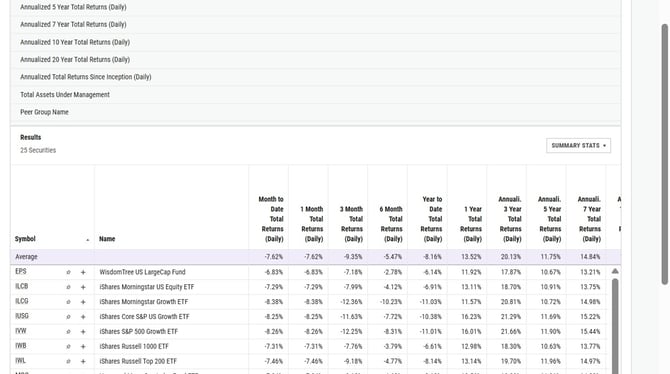
Task: Open the ILCG symbol link
Action: [x=22, y=301]
